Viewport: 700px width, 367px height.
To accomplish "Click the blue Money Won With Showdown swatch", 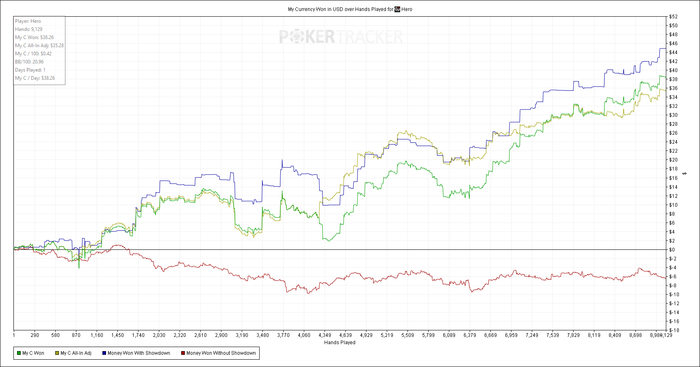I will point(104,353).
